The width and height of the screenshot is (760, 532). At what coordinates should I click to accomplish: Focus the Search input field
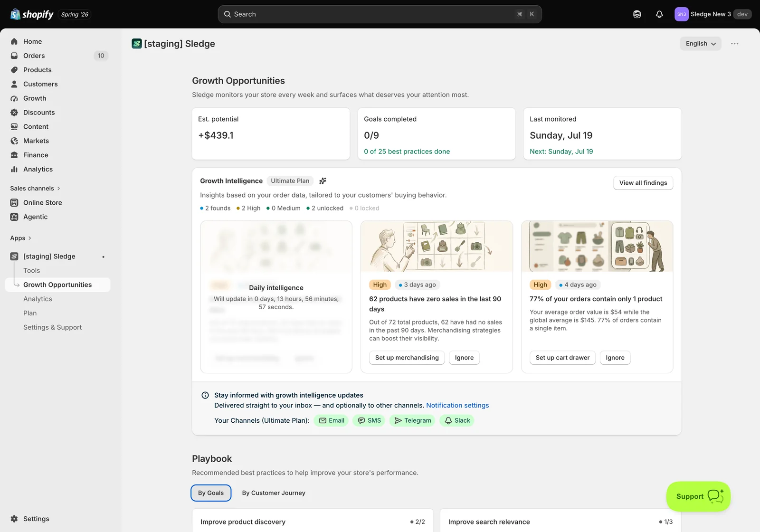pyautogui.click(x=380, y=14)
